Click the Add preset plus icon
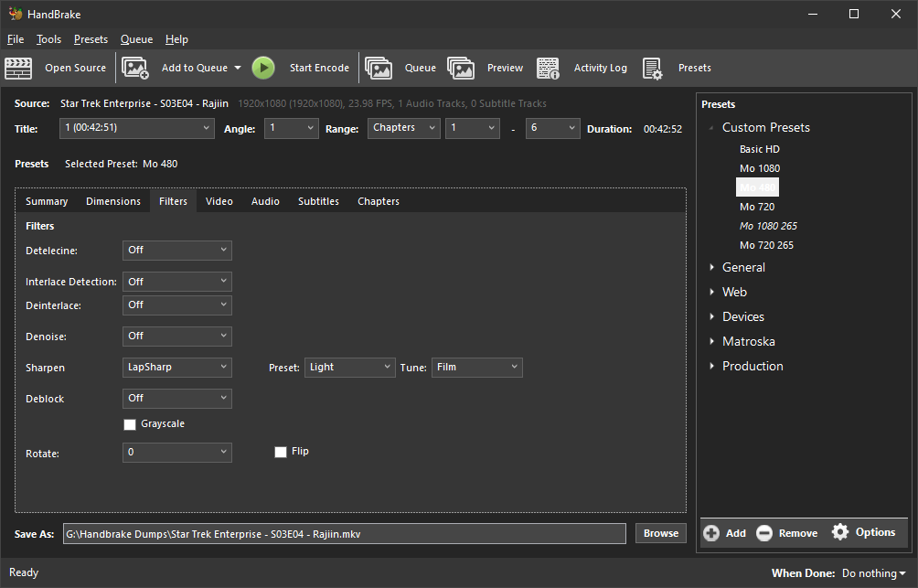 pyautogui.click(x=711, y=533)
